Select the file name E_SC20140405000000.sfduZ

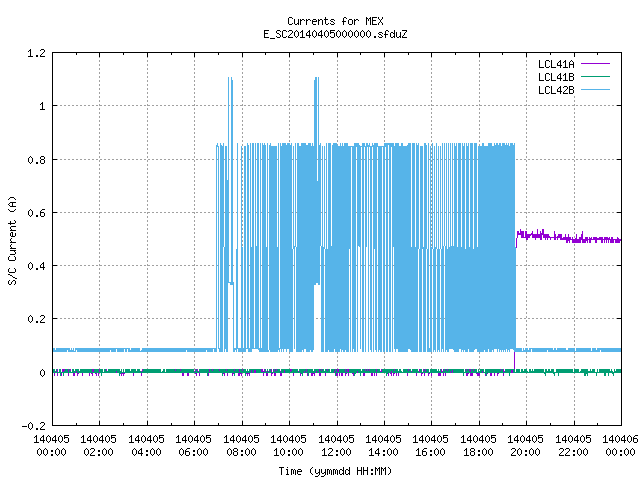(335, 34)
